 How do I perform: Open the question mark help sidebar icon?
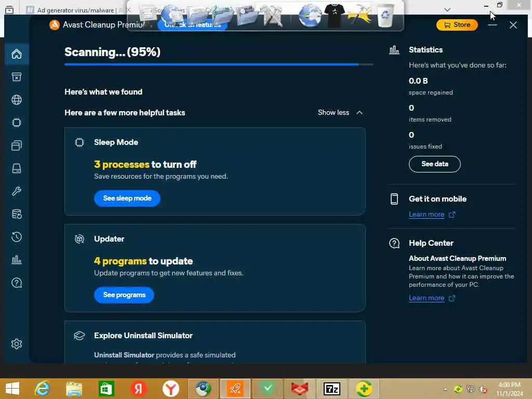pyautogui.click(x=17, y=283)
